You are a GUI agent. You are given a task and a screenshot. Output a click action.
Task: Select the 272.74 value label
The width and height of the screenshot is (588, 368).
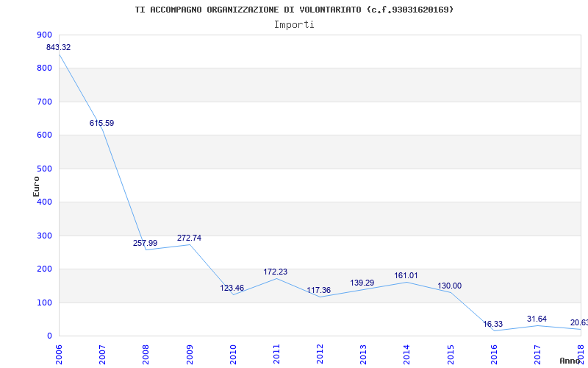[189, 238]
